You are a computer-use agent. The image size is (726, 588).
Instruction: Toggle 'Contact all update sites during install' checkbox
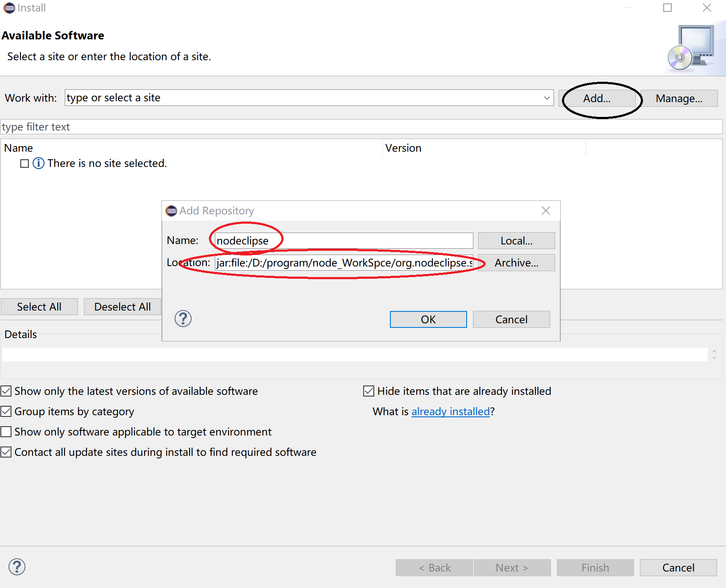(x=6, y=452)
